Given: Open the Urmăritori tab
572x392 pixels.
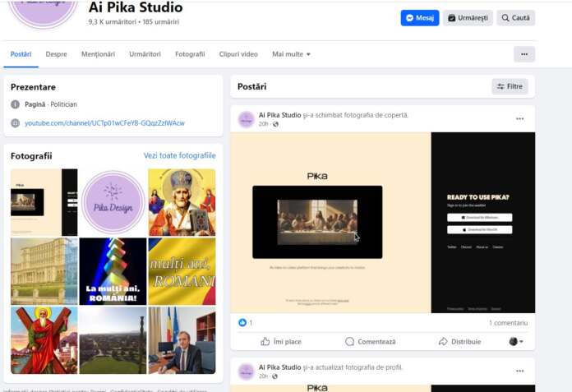Looking at the screenshot, I should [x=145, y=54].
